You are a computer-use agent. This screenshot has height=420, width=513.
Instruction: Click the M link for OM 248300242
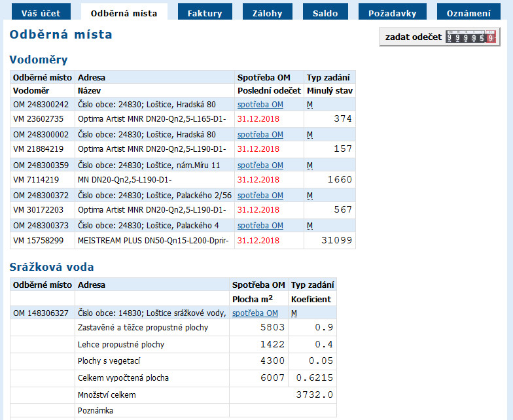[x=310, y=105]
